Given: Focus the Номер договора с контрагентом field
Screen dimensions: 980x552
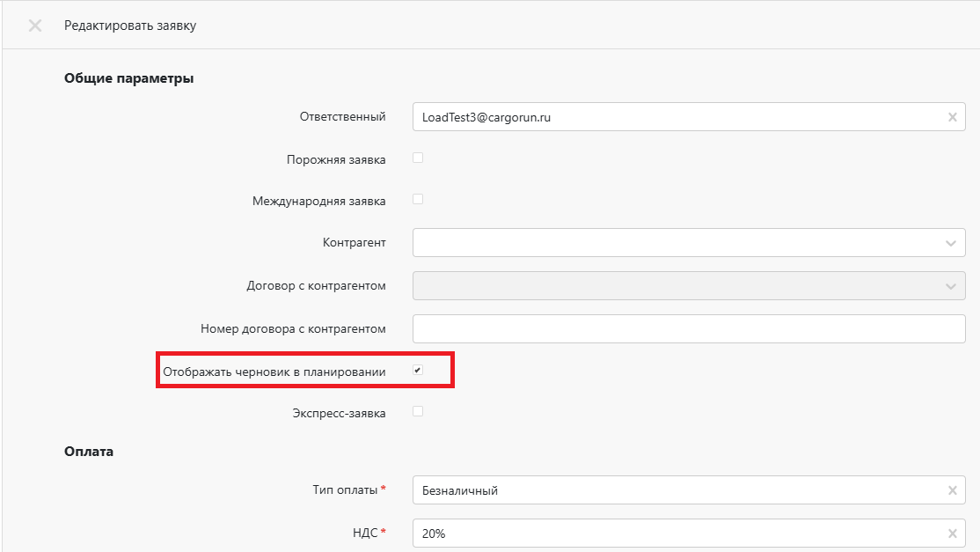Looking at the screenshot, I should (x=689, y=329).
